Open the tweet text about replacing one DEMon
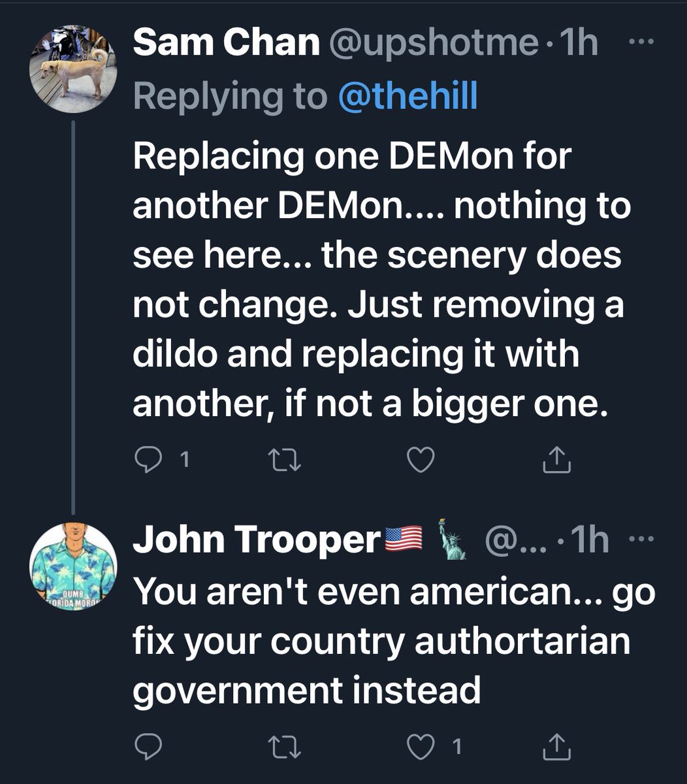 tap(379, 281)
